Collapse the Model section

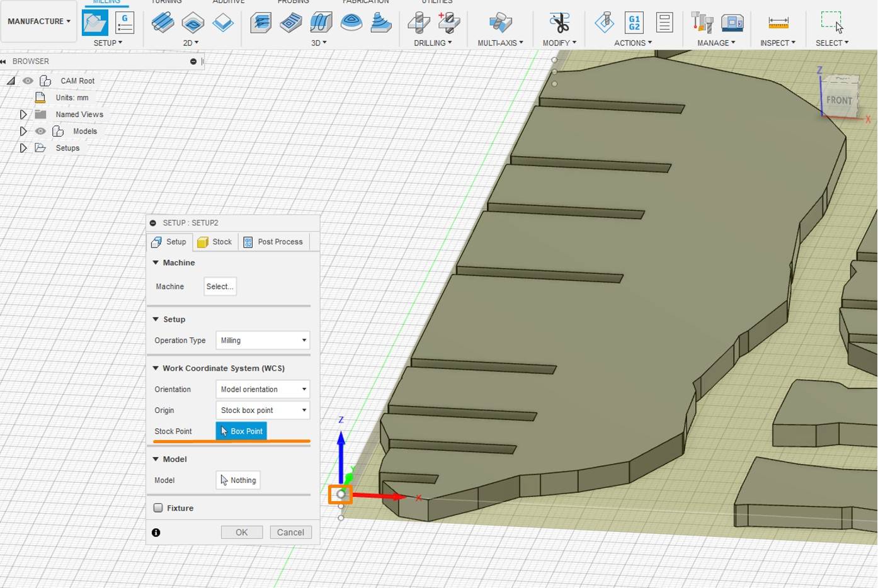coord(156,459)
